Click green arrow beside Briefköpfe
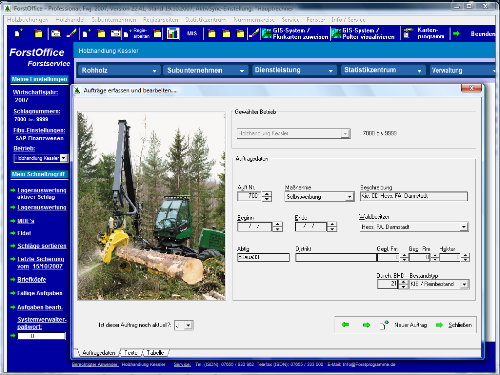This screenshot has width=500, height=375. [x=13, y=279]
